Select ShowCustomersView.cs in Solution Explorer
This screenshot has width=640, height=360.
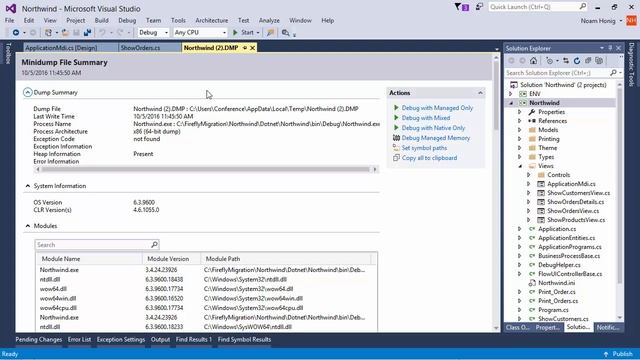coord(578,193)
